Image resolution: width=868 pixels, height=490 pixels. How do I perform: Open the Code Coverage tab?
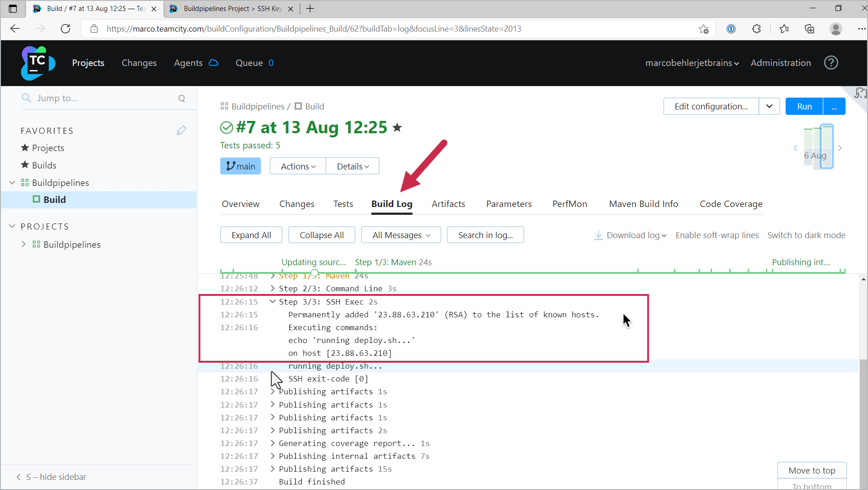(731, 204)
